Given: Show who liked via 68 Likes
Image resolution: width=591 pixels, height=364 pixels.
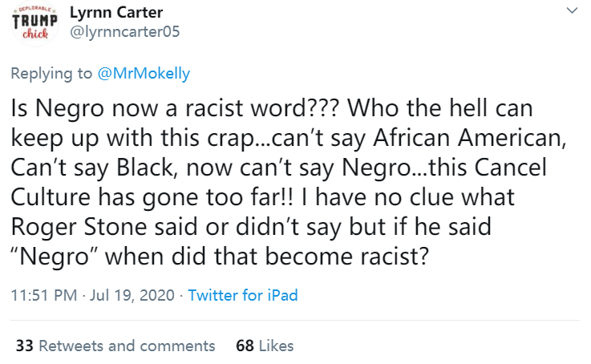Looking at the screenshot, I should tap(265, 346).
